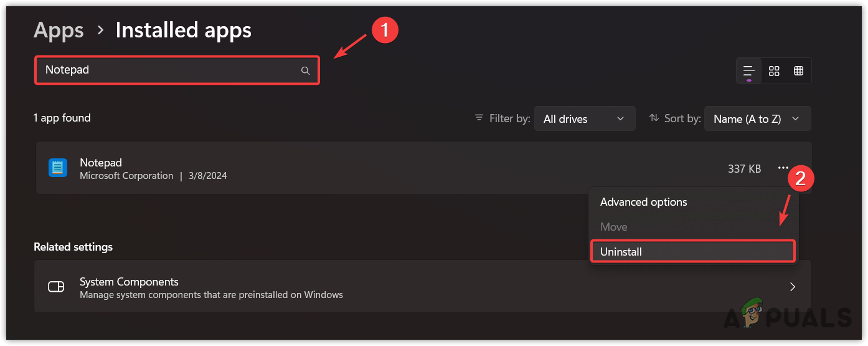Click the search magnifier icon
Image resolution: width=868 pixels, height=346 pixels.
pyautogui.click(x=305, y=71)
